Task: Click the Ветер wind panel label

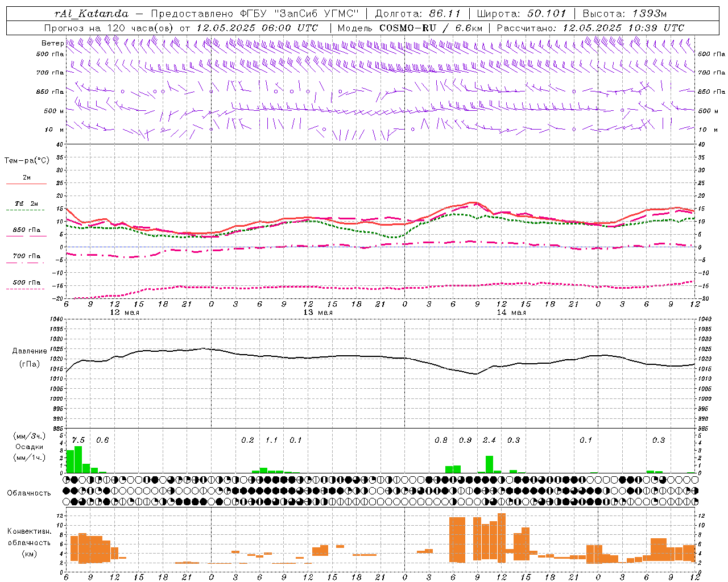Action: point(52,43)
